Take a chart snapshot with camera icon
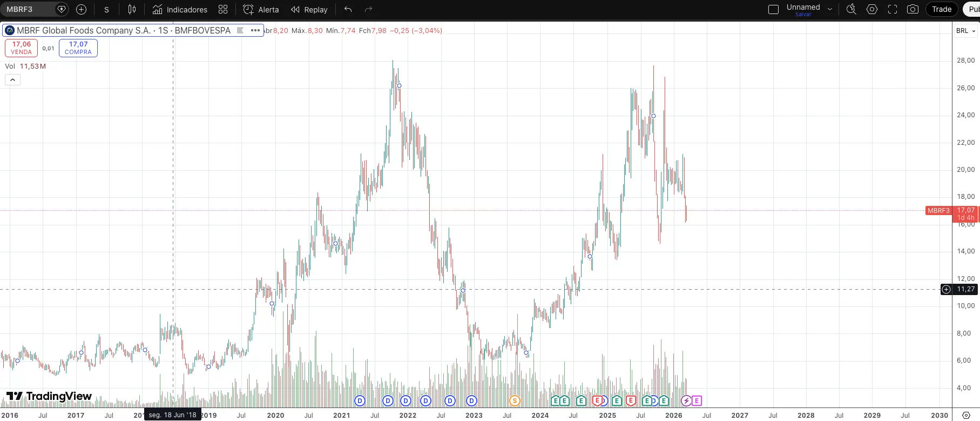This screenshot has height=421, width=980. click(x=913, y=9)
